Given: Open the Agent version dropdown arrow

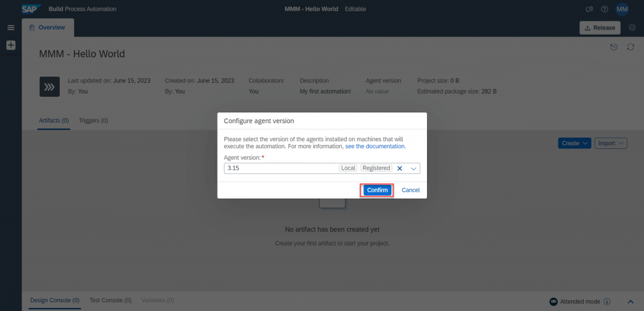Looking at the screenshot, I should pos(414,168).
